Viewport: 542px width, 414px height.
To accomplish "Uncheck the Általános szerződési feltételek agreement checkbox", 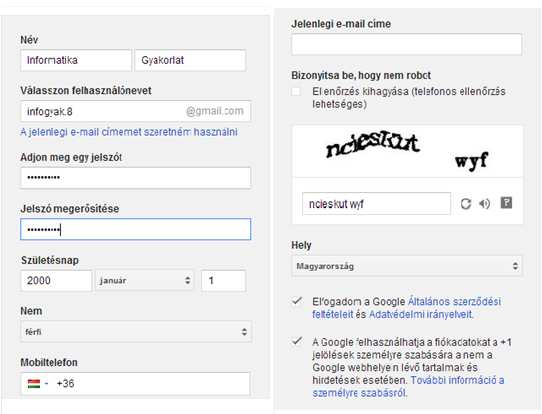I will click(x=297, y=301).
